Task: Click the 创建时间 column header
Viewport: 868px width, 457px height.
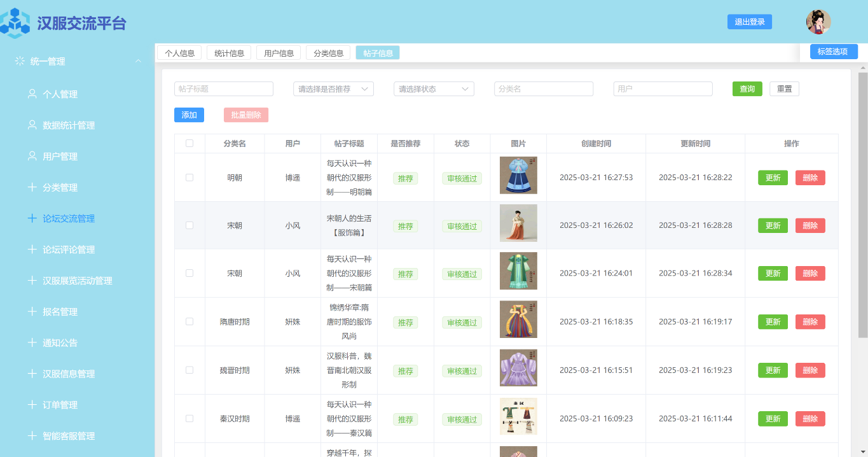Action: [x=596, y=144]
